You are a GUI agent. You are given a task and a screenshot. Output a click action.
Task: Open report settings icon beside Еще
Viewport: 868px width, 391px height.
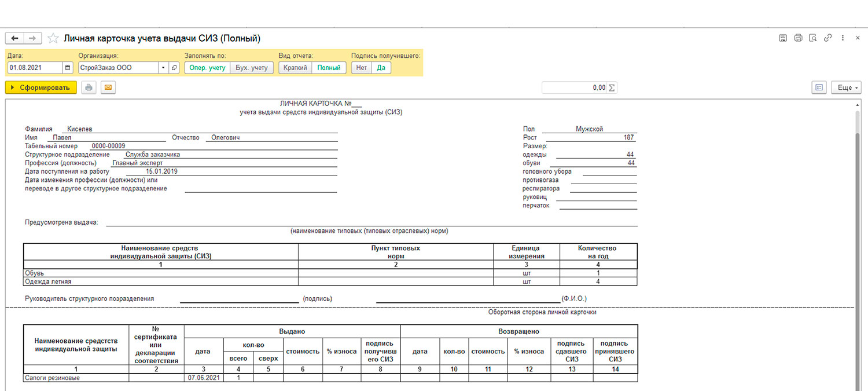pyautogui.click(x=819, y=87)
